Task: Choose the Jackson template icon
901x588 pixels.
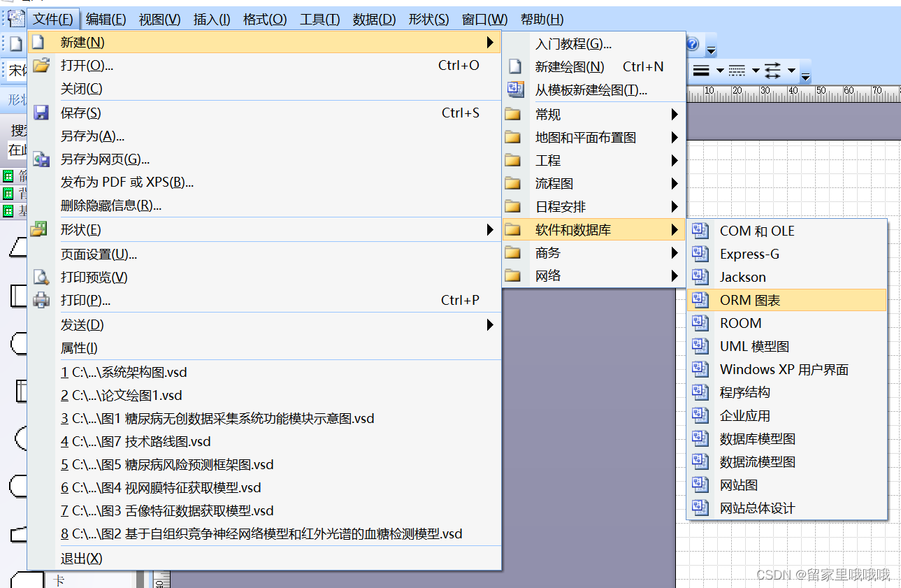Action: pyautogui.click(x=700, y=277)
